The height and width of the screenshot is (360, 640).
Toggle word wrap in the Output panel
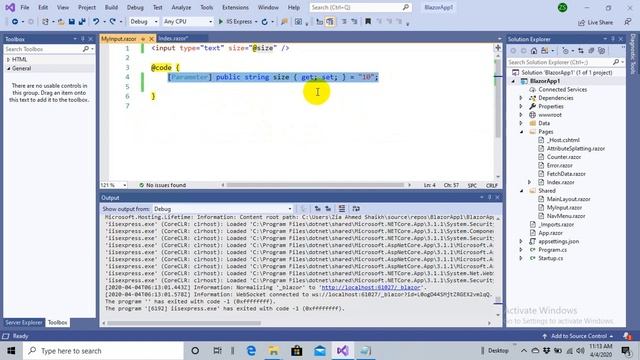pos(356,209)
